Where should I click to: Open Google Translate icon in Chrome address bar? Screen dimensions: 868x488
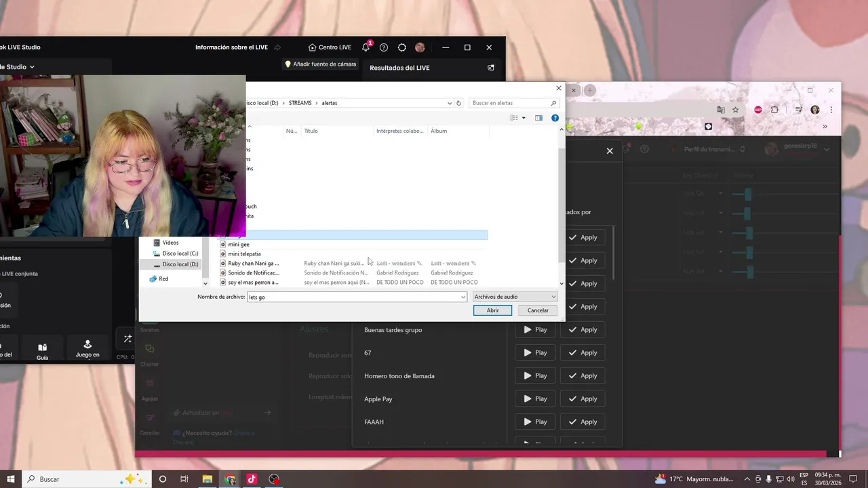pyautogui.click(x=721, y=110)
